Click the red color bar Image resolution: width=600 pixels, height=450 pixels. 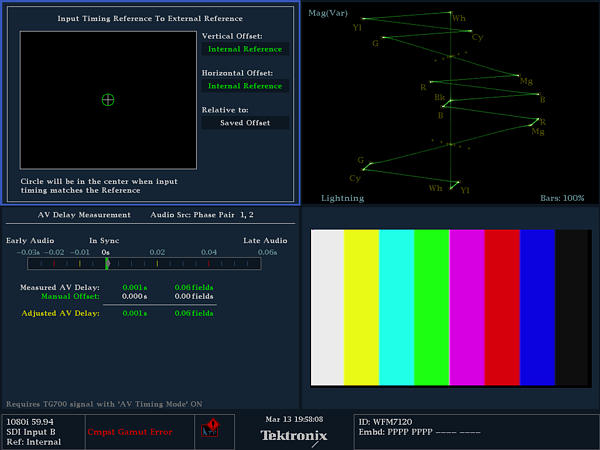[502, 307]
